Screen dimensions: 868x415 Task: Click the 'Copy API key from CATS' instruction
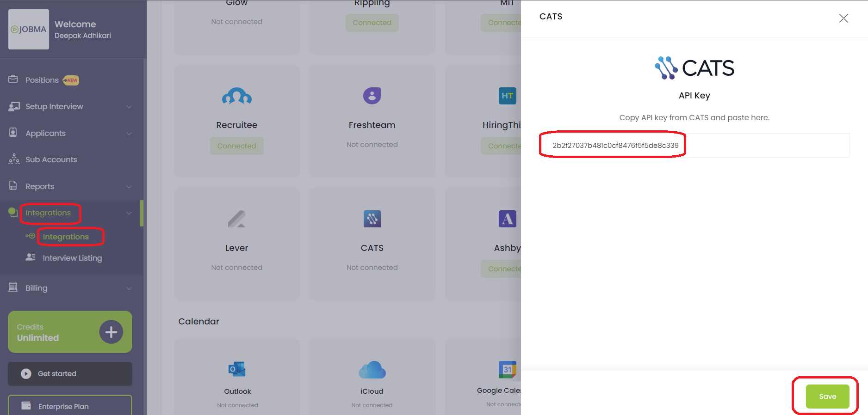(694, 117)
